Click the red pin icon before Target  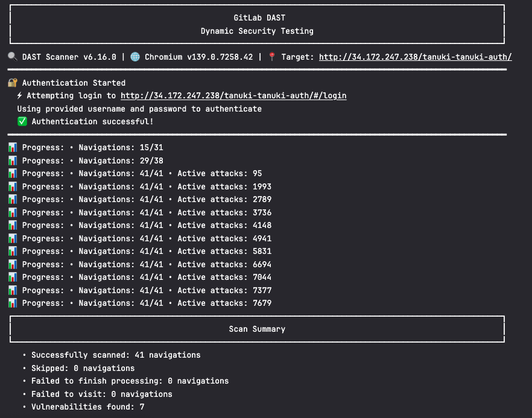(x=272, y=57)
